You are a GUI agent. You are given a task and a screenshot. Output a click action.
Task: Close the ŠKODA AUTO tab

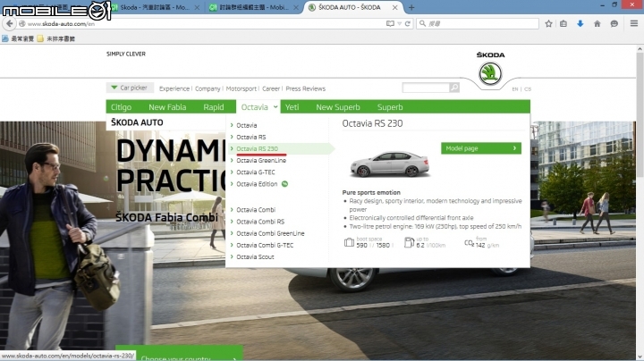click(x=394, y=7)
